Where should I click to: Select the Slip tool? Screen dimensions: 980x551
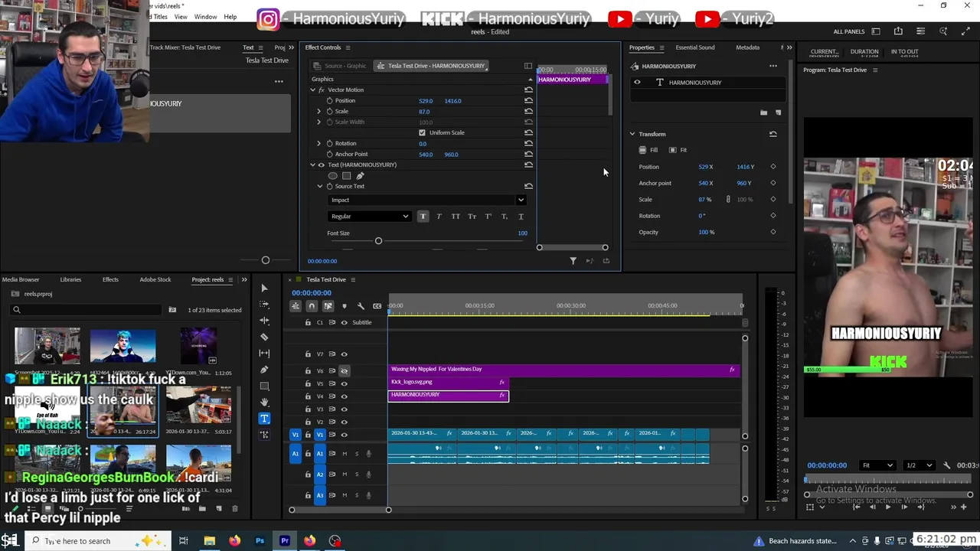click(264, 353)
